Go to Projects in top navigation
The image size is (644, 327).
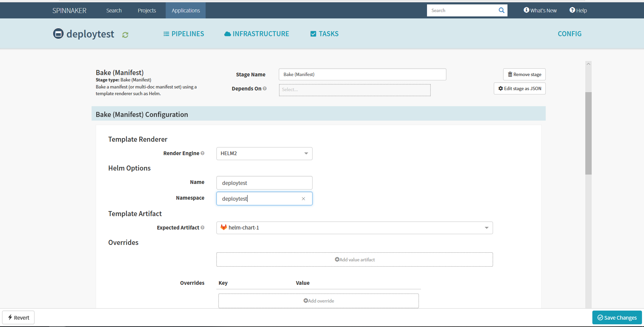147,10
